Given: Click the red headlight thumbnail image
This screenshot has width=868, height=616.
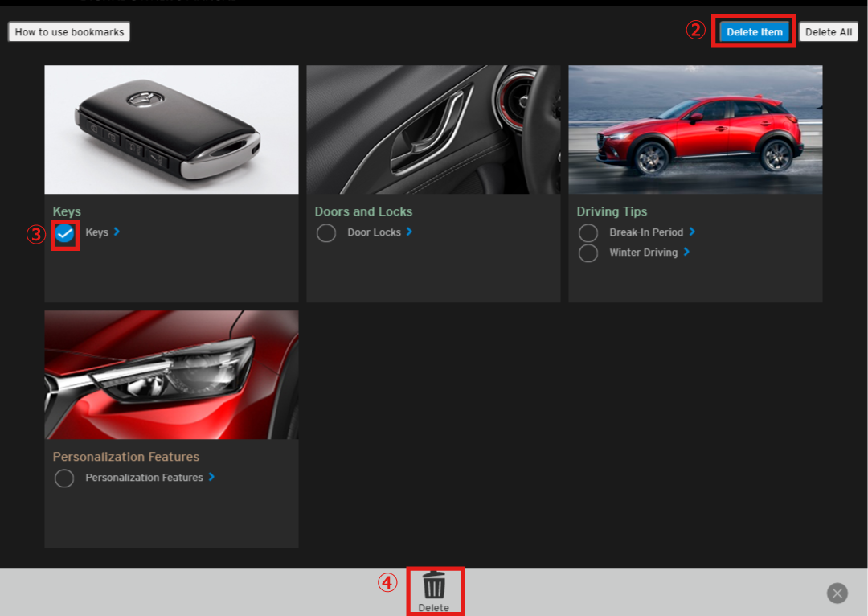Looking at the screenshot, I should click(x=172, y=375).
